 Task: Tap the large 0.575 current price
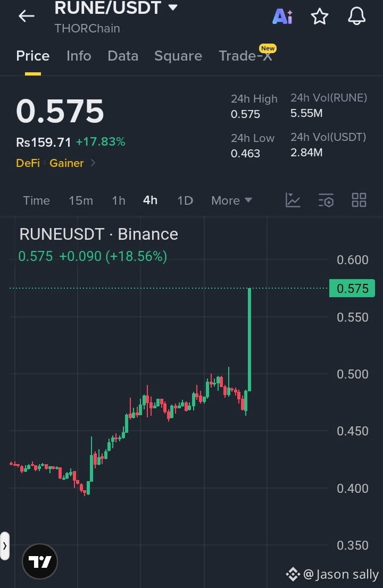click(60, 111)
